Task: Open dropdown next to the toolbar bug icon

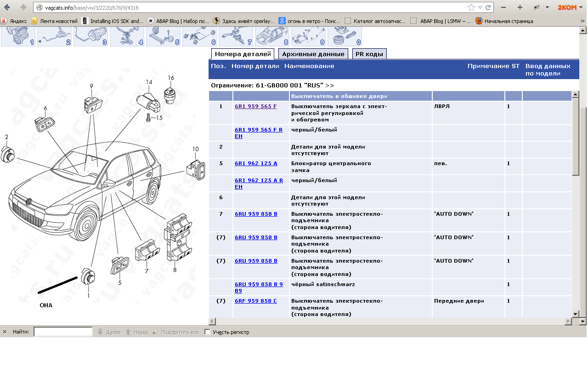Action: pos(547,7)
